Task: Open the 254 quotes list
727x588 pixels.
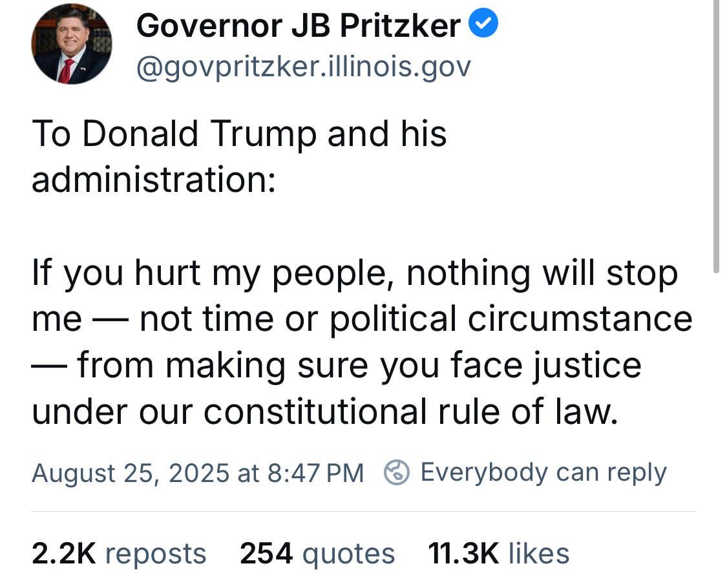Action: pyautogui.click(x=317, y=554)
